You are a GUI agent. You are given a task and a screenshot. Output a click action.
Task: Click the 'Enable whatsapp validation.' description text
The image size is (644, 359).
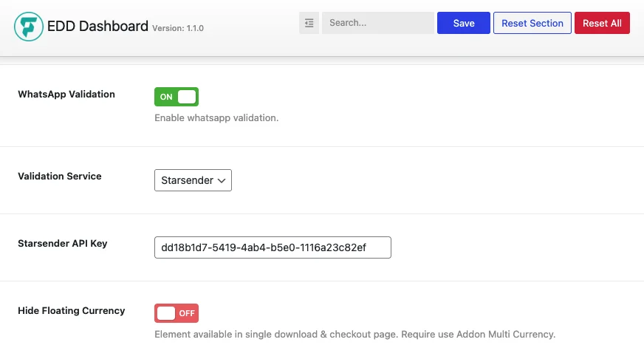(x=216, y=118)
